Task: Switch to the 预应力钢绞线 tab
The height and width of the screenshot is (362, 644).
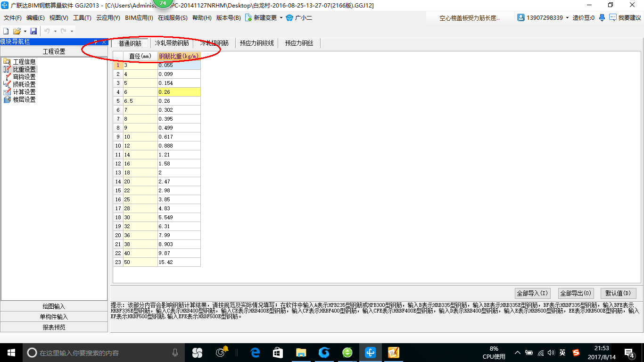Action: pos(256,43)
